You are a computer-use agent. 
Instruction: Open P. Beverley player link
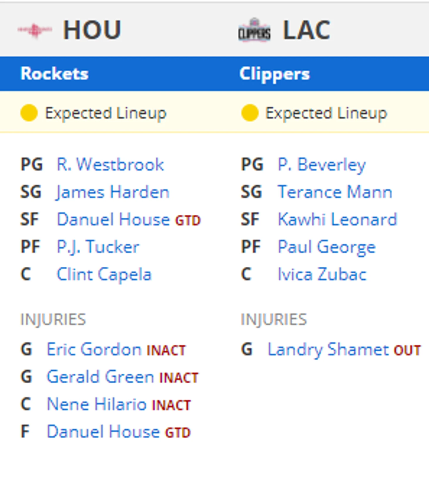(x=322, y=164)
